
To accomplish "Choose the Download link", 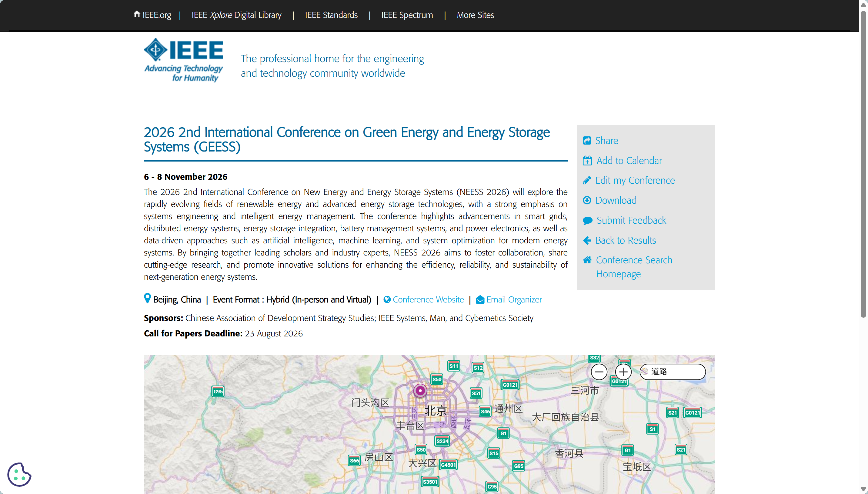I will pos(616,200).
